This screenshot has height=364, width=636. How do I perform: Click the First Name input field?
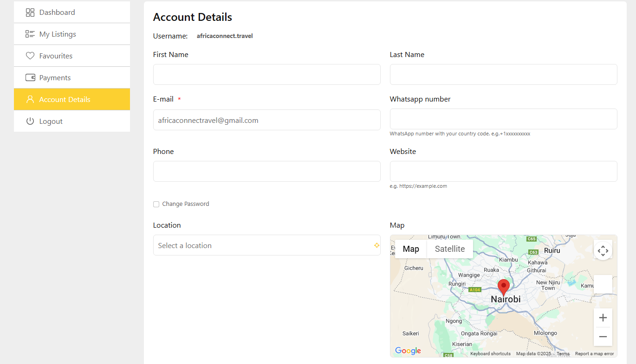point(266,75)
